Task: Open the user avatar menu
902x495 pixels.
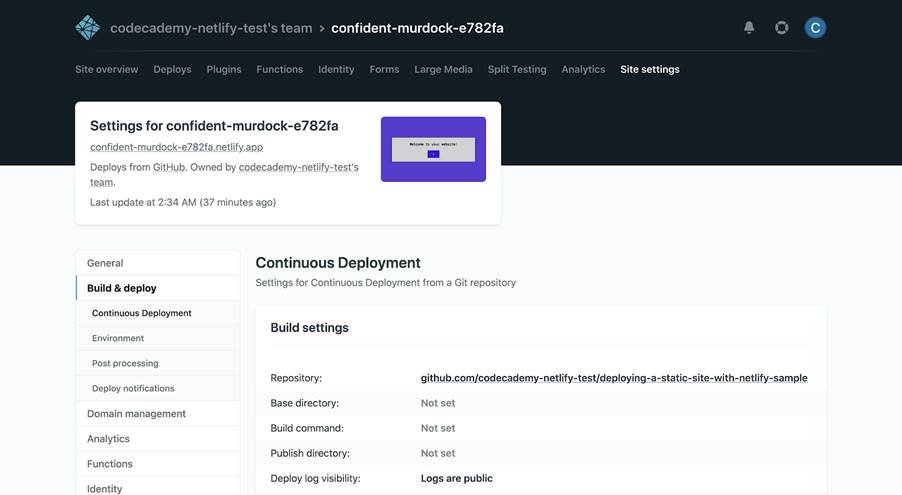Action: click(815, 28)
